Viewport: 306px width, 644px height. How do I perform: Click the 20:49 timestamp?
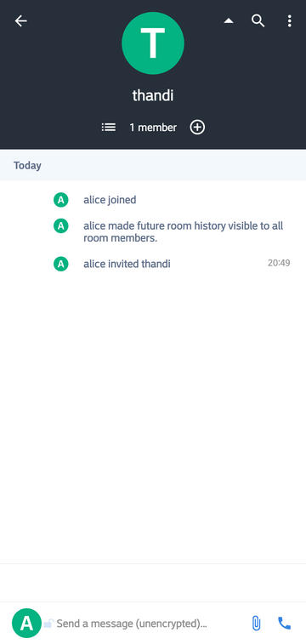point(279,263)
